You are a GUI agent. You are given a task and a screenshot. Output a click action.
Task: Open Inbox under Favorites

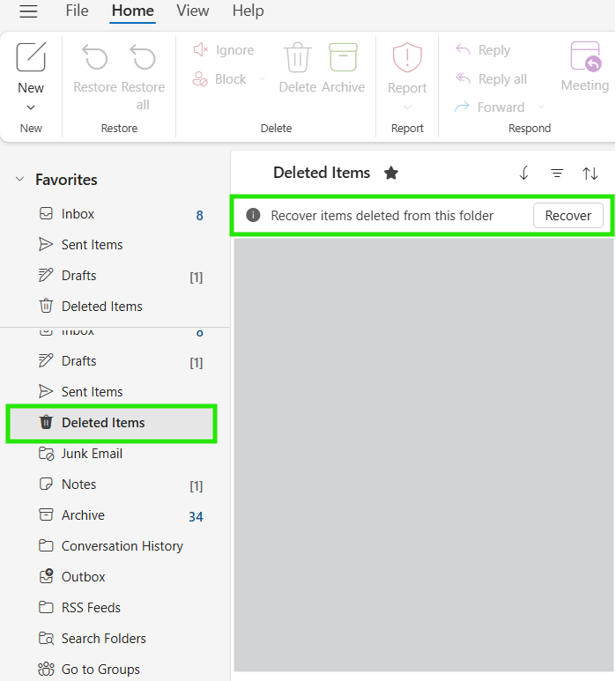115,214
